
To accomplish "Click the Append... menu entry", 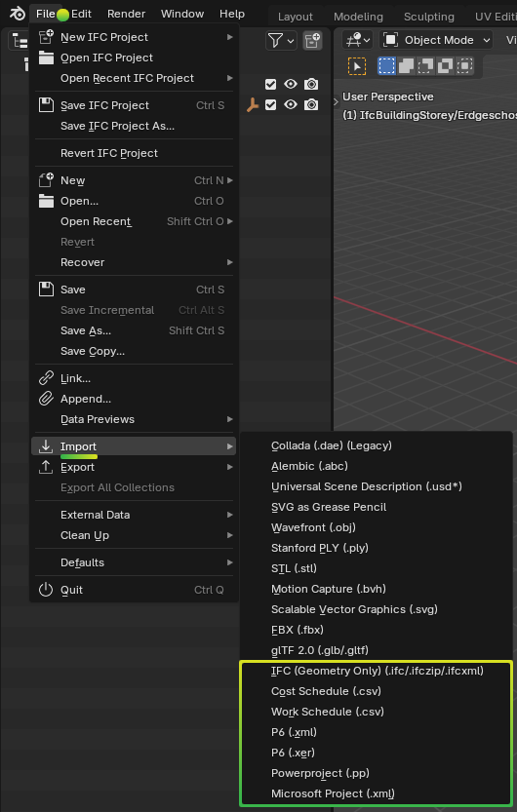I will pyautogui.click(x=135, y=399).
